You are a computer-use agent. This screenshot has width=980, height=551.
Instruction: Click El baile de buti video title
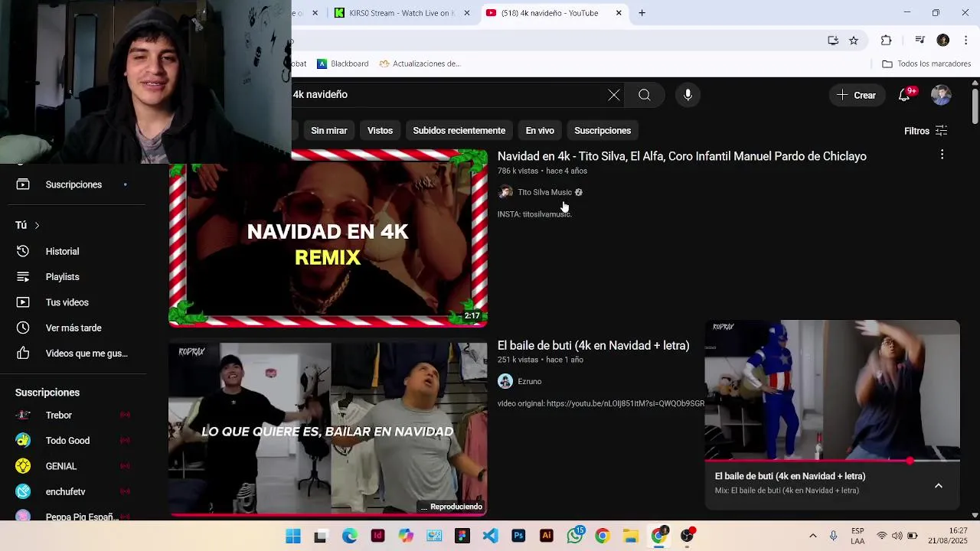(593, 346)
